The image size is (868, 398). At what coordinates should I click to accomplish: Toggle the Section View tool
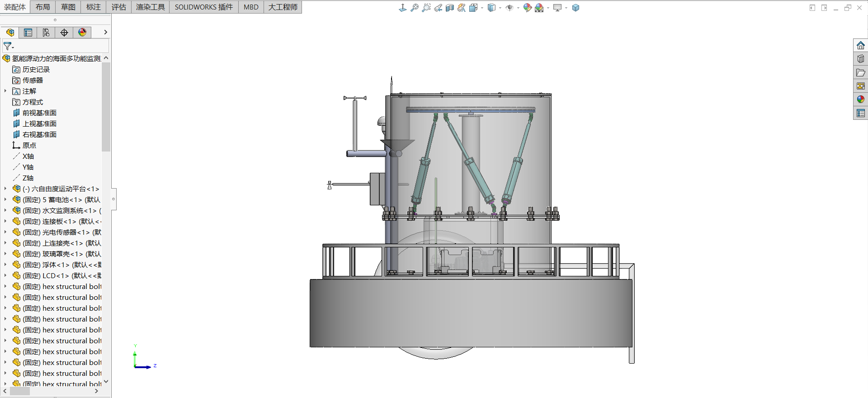click(449, 8)
